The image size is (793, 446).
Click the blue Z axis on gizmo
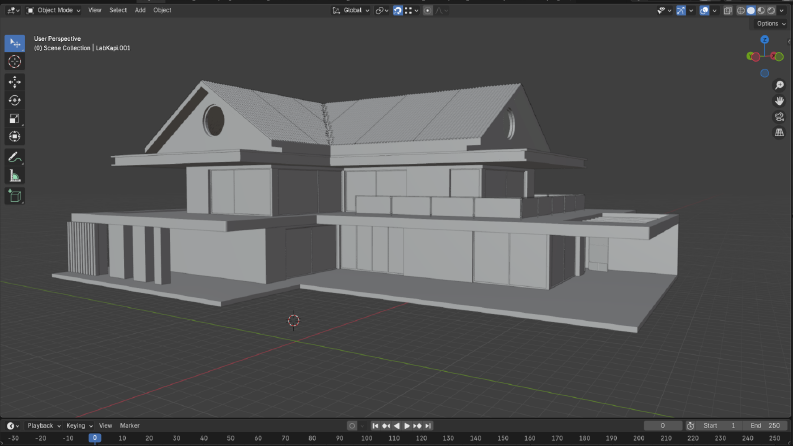click(765, 39)
